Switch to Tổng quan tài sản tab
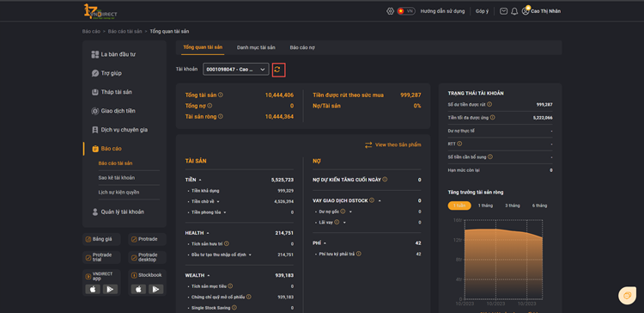Image resolution: width=644 pixels, height=313 pixels. (x=203, y=47)
